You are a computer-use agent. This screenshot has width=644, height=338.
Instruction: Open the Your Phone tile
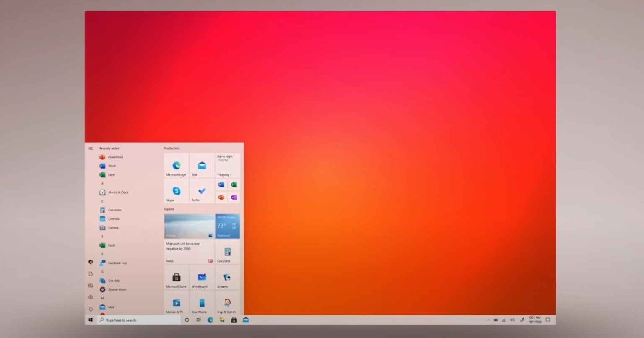[x=201, y=304]
